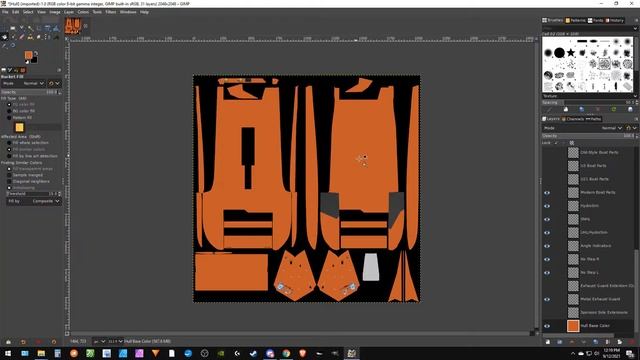
Task: Open the Windows Start menu
Action: (x=8, y=353)
